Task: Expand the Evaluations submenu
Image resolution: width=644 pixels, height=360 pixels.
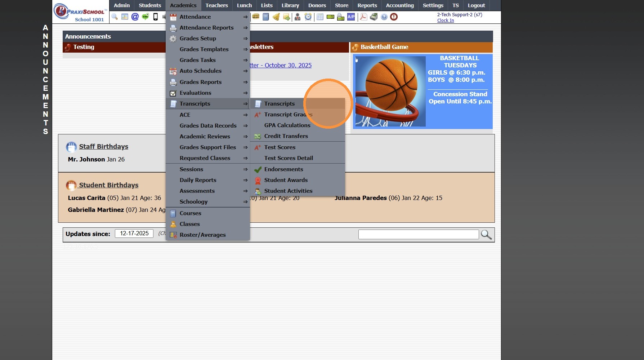Action: point(208,93)
